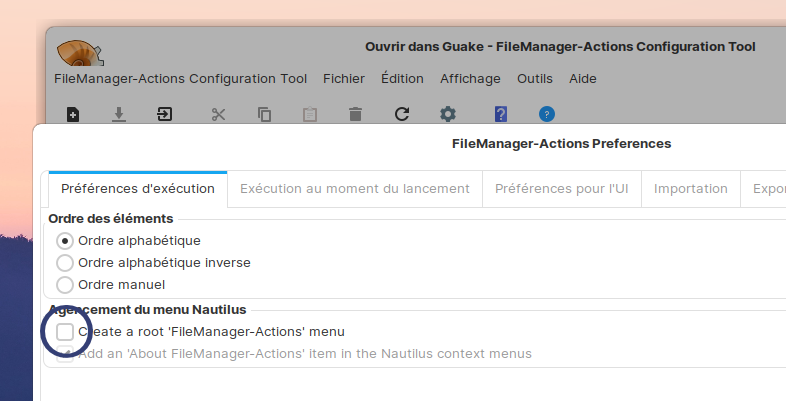Open the Importation tab
786x401 pixels.
pos(690,188)
